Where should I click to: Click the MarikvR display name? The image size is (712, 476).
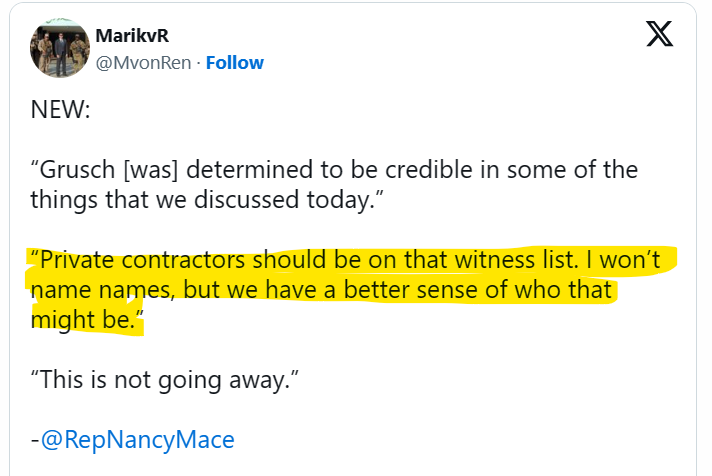(132, 36)
